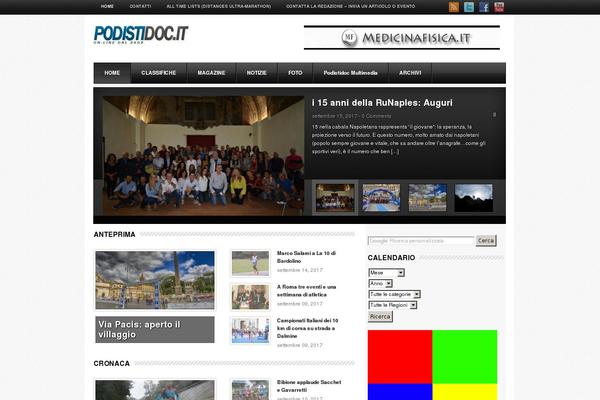This screenshot has height=400, width=600.
Task: Open the YouTube icon in top bar
Action: [x=499, y=7]
